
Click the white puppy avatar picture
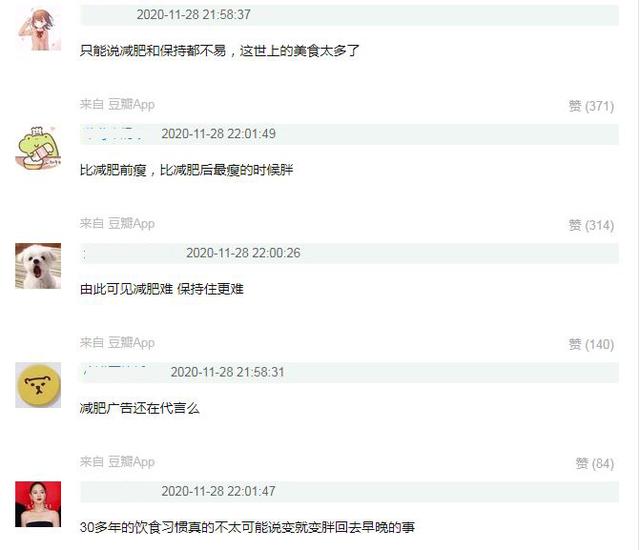[x=38, y=266]
